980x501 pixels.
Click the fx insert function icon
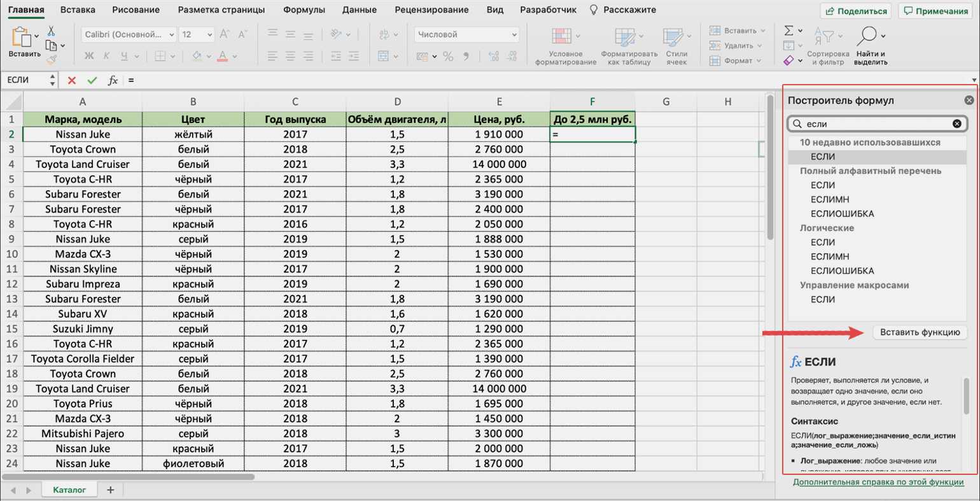[x=113, y=80]
